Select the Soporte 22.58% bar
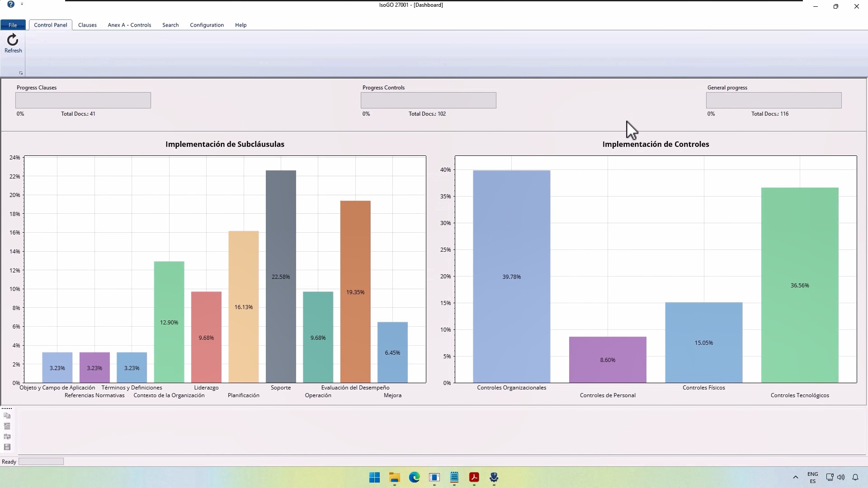Viewport: 868px width, 488px height. (281, 277)
